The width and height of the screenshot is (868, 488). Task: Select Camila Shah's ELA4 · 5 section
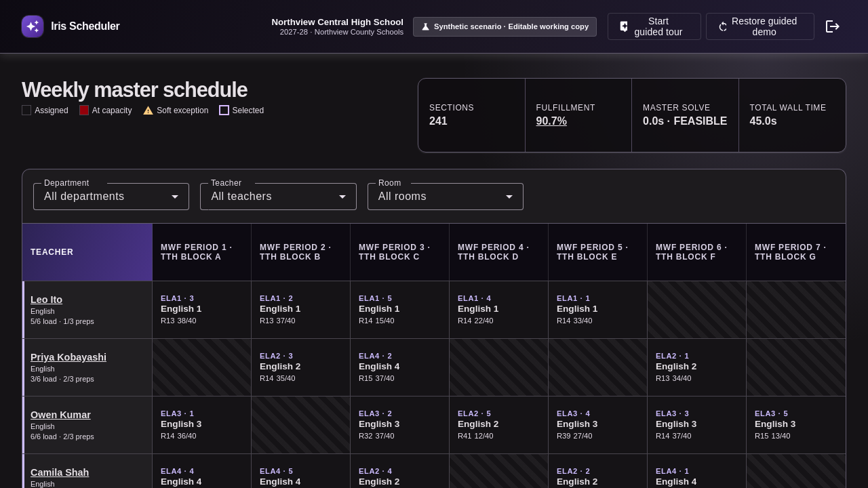301,471
